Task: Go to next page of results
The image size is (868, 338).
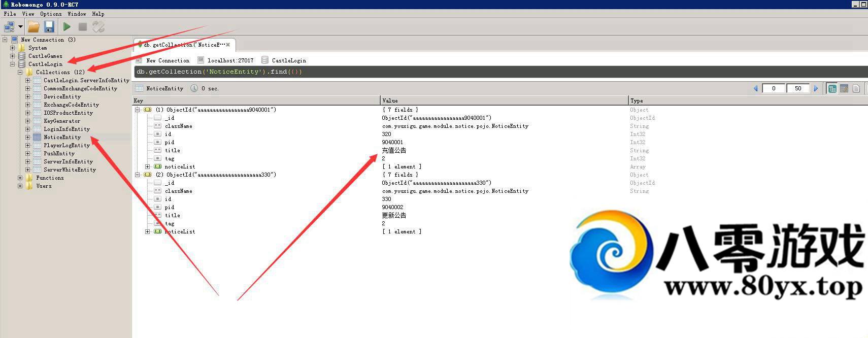Action: coord(816,88)
